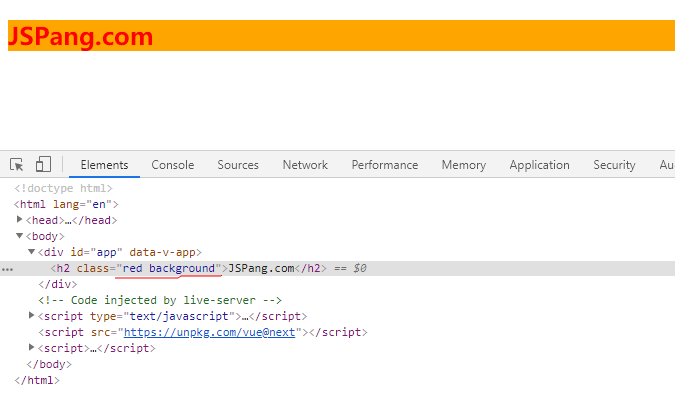Select the closing </body> row
Viewport: 675px width, 403px height.
[49, 364]
